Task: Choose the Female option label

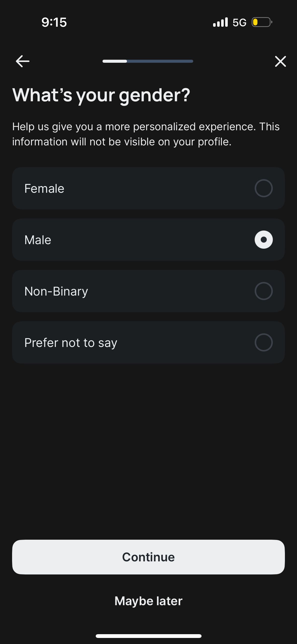Action: (44, 188)
